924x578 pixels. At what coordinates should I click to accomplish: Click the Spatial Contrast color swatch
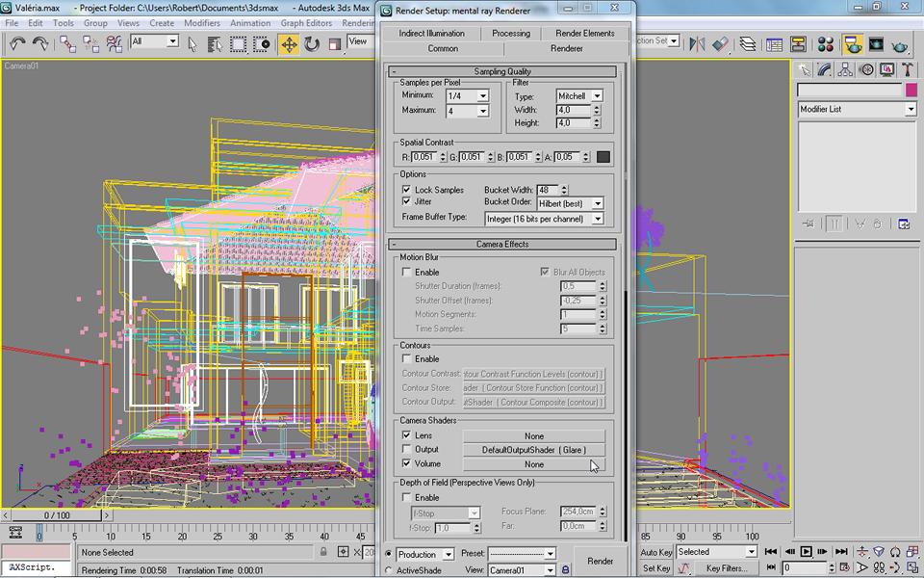[x=605, y=156]
